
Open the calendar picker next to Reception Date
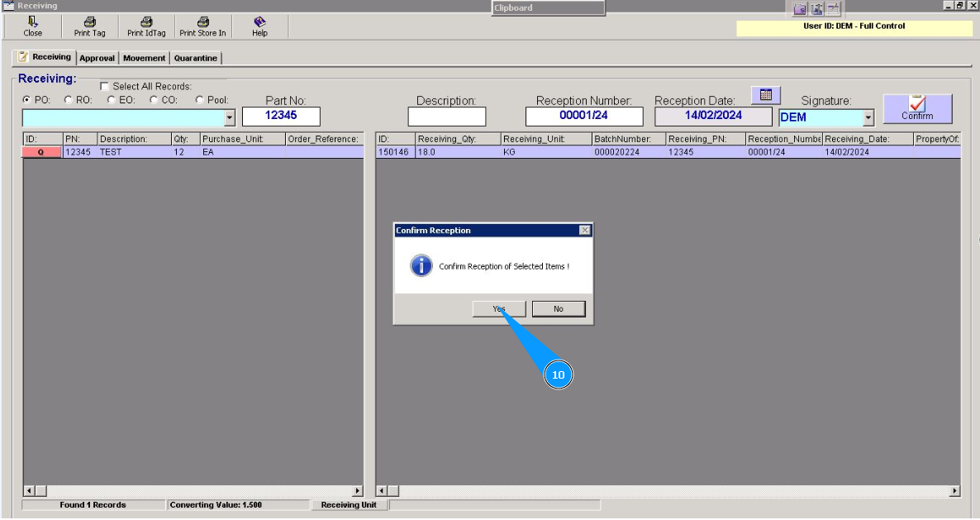pyautogui.click(x=766, y=95)
